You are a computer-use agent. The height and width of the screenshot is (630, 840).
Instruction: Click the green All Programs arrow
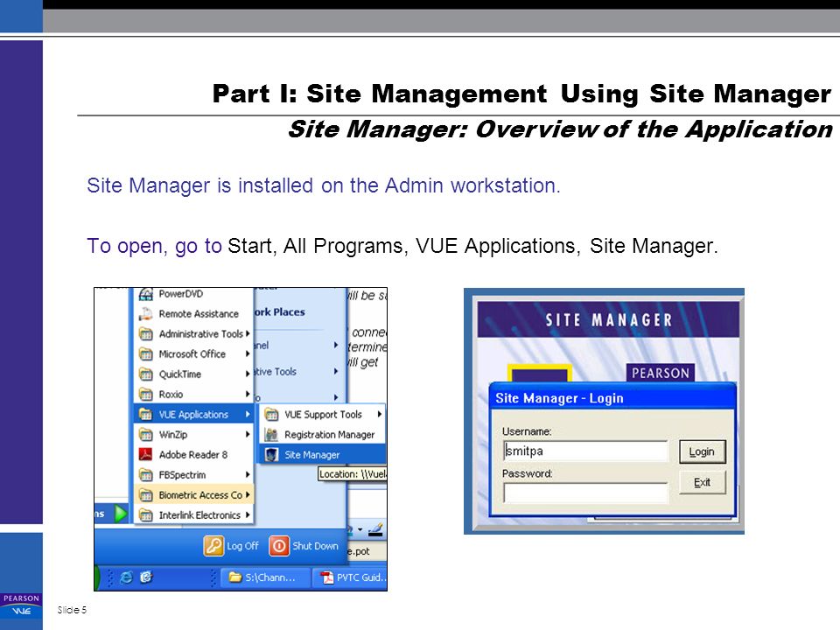(x=121, y=514)
